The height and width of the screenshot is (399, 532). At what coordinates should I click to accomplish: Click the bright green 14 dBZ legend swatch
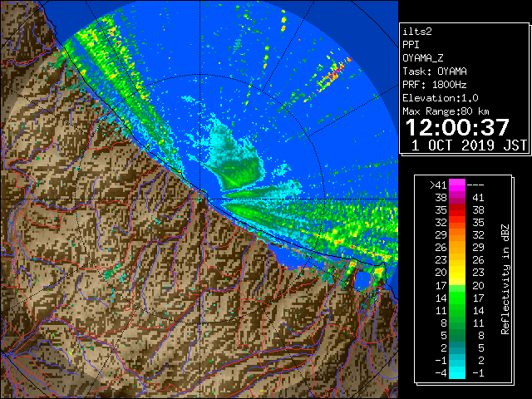point(457,298)
